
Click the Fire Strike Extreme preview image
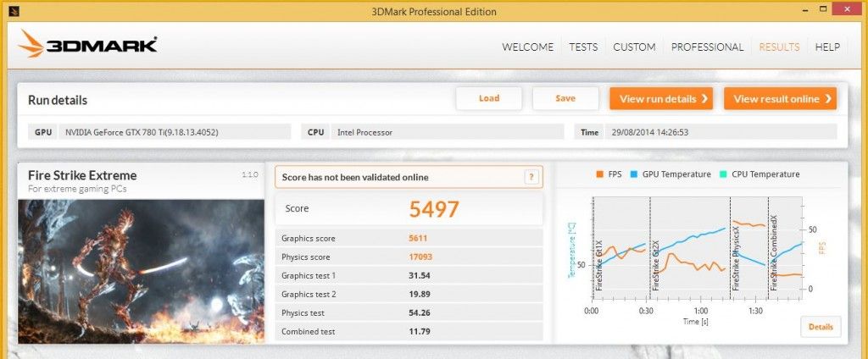coord(142,272)
